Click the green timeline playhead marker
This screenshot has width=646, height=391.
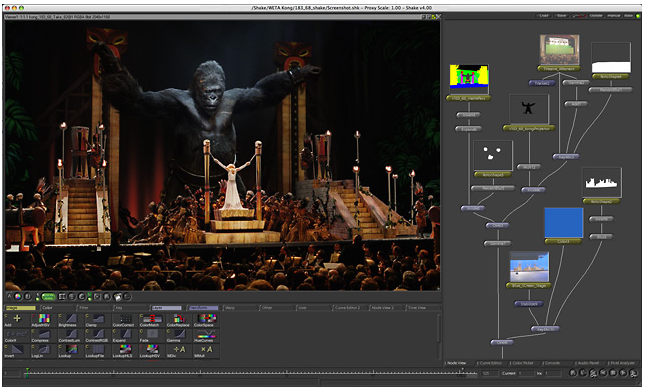pyautogui.click(x=27, y=372)
